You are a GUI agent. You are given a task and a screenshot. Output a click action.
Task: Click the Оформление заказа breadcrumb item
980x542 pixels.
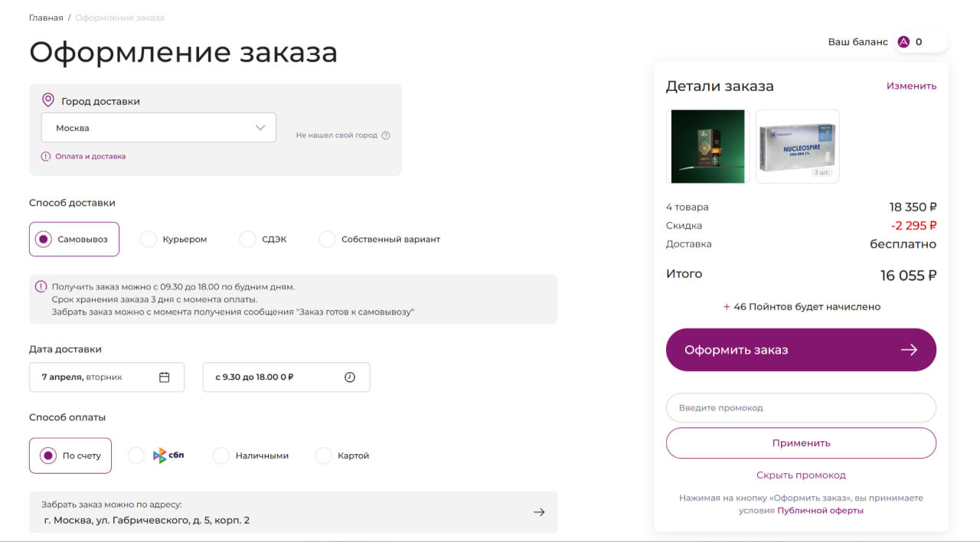(x=119, y=18)
